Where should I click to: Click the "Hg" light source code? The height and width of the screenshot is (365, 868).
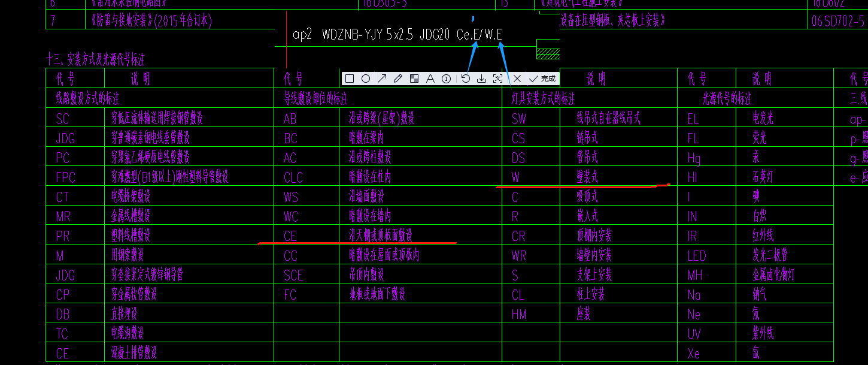[x=694, y=158]
